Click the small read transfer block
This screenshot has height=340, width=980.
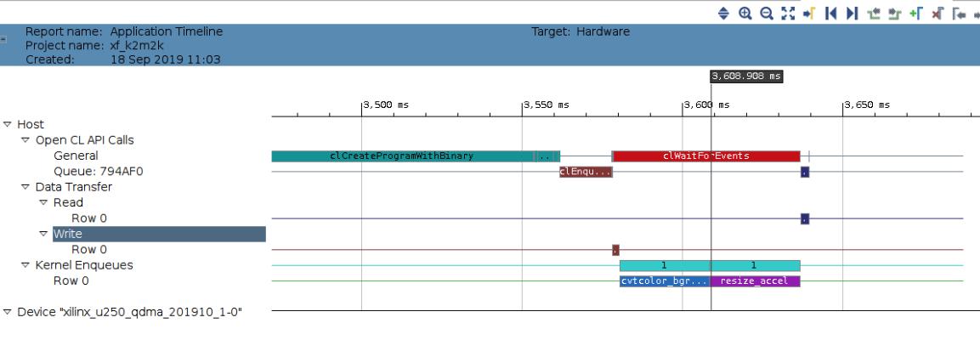click(805, 218)
